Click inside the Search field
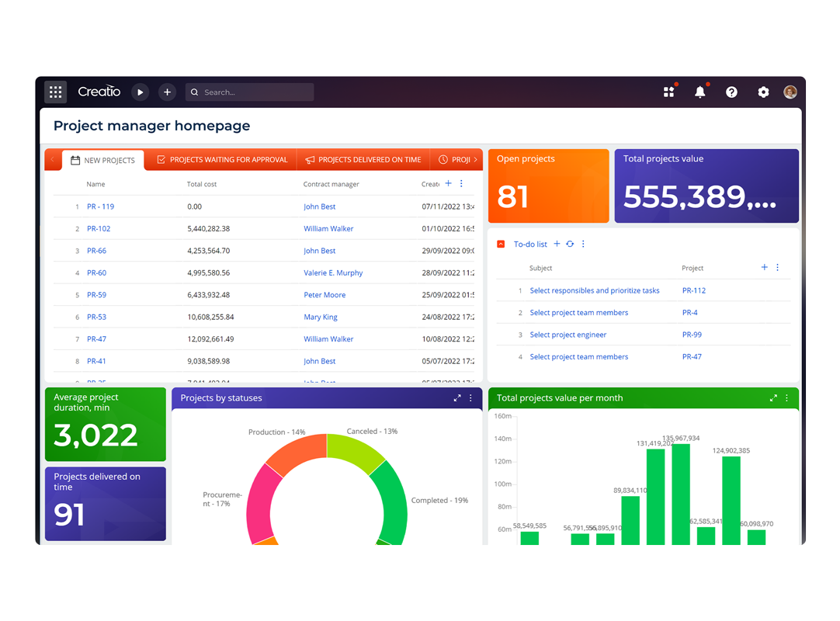The width and height of the screenshot is (840, 621). pos(248,92)
